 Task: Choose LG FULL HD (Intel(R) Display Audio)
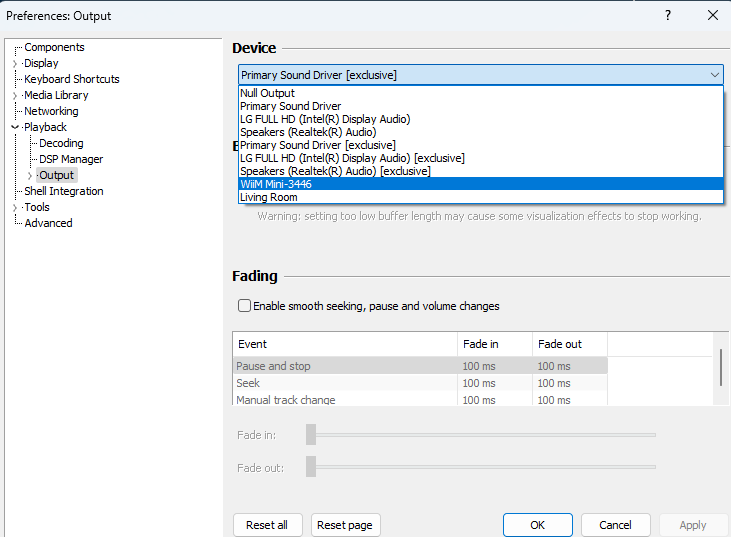click(x=325, y=119)
